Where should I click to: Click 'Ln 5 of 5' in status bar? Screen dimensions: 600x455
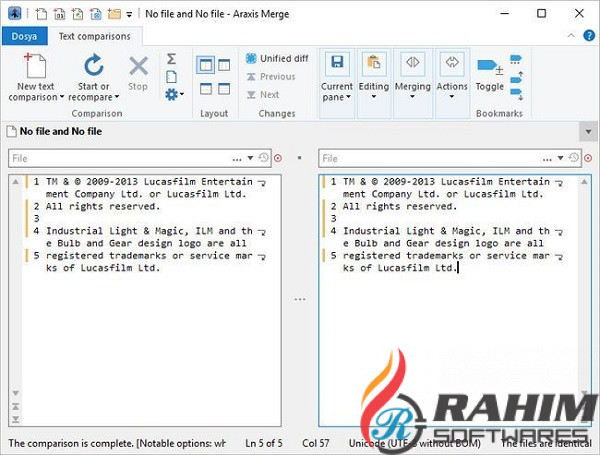pos(264,444)
